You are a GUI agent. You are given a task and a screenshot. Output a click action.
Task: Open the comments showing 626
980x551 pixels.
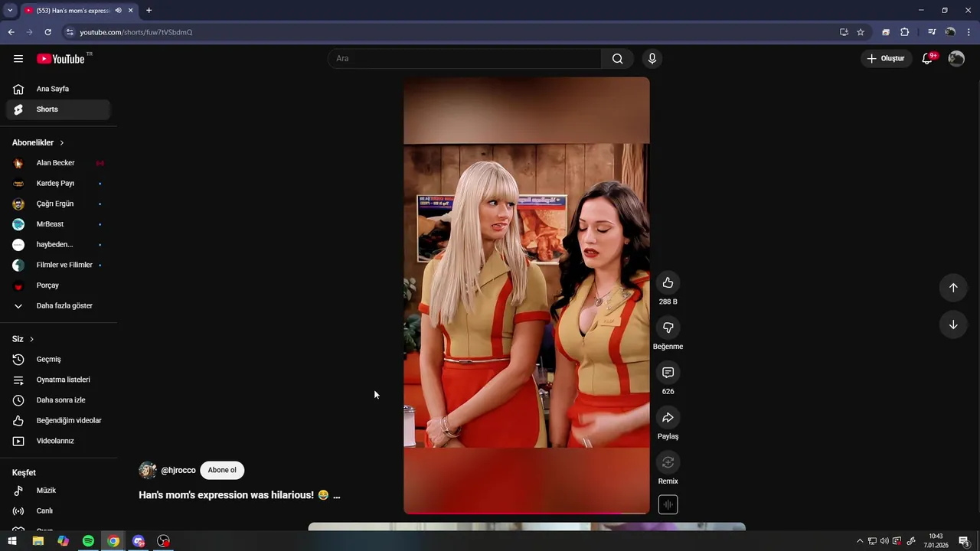[x=668, y=373]
